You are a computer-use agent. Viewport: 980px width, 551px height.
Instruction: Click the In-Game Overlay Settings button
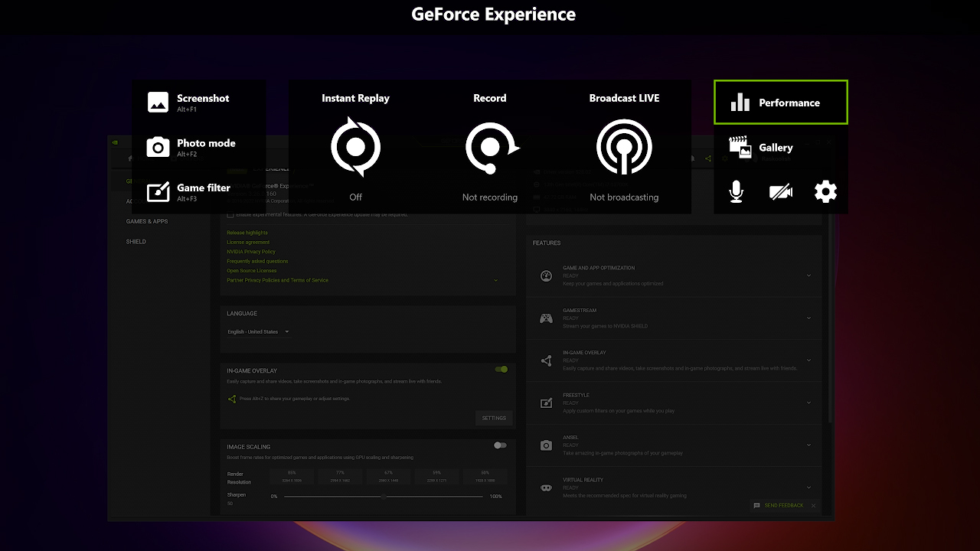[x=494, y=418]
